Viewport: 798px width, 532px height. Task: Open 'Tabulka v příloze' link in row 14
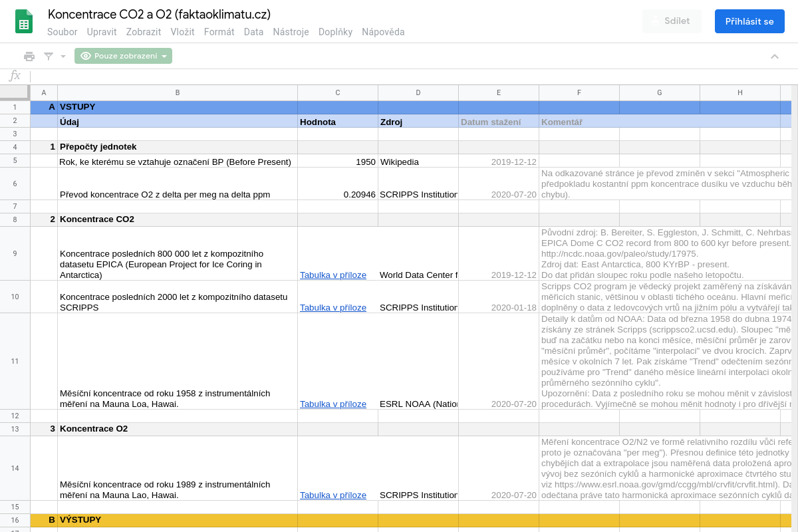333,495
